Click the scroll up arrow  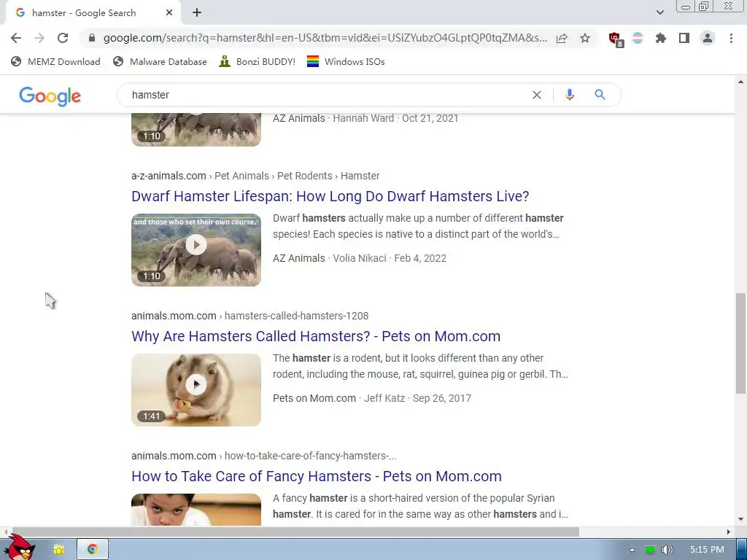click(x=740, y=82)
